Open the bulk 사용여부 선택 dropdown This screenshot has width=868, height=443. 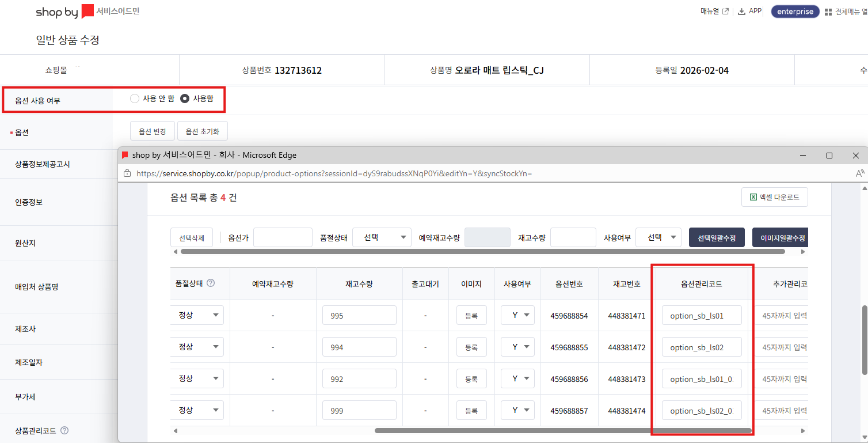(x=658, y=237)
